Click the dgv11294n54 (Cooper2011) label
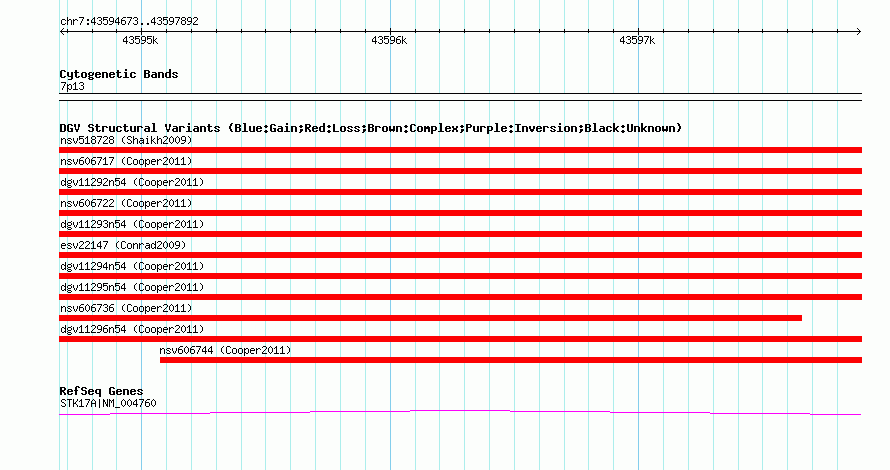 click(x=132, y=266)
